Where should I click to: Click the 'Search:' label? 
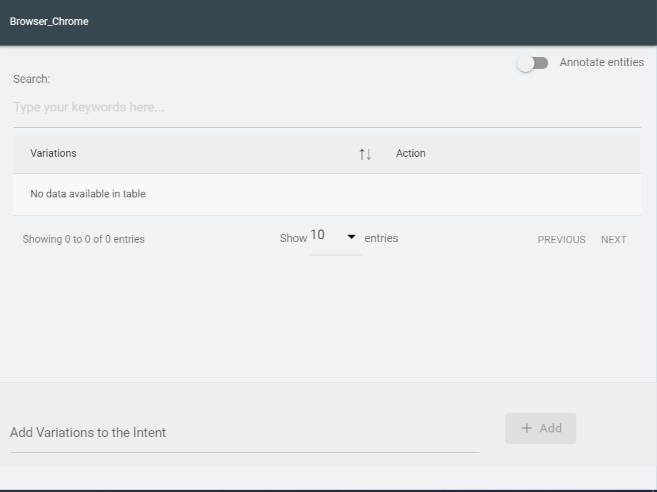[31, 79]
